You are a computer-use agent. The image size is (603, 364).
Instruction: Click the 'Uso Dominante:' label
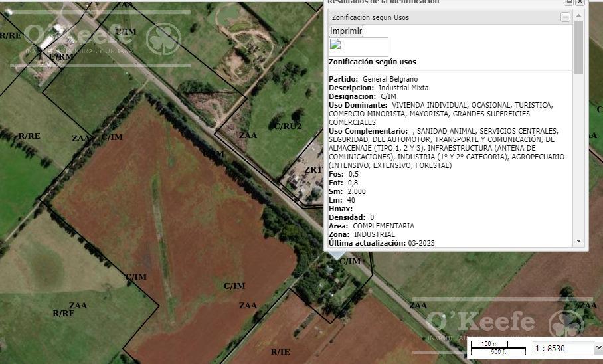pyautogui.click(x=358, y=105)
